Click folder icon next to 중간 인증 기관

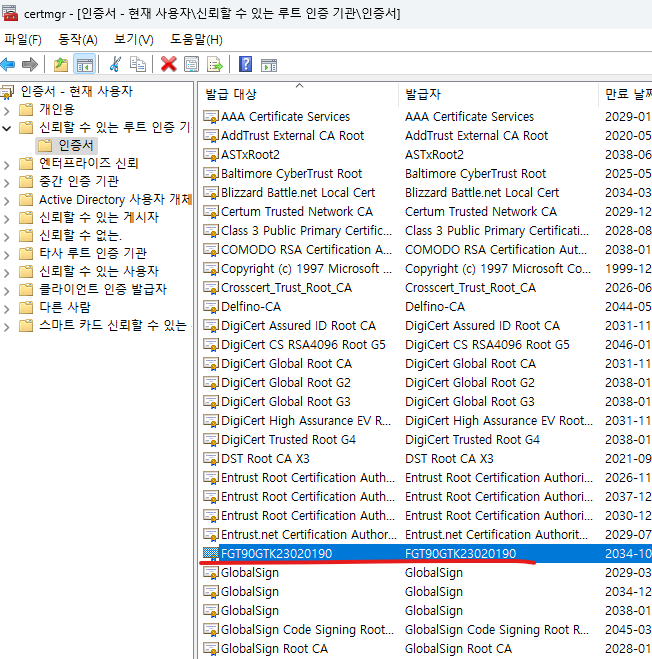coord(26,181)
